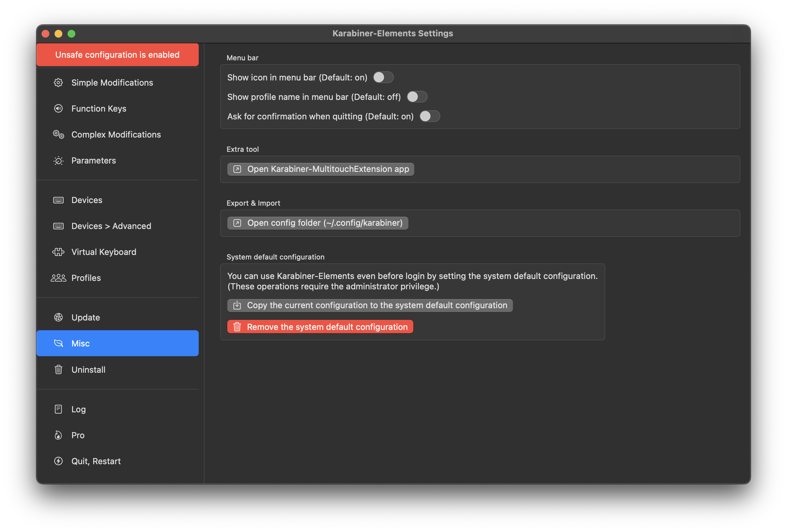The width and height of the screenshot is (787, 532).
Task: Click the Update globe icon
Action: pos(58,318)
